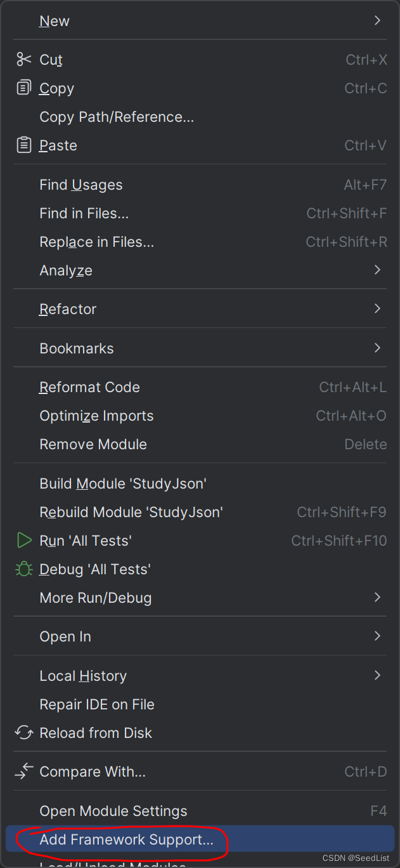Click the Reload from Disk icon
The width and height of the screenshot is (400, 868).
[24, 733]
